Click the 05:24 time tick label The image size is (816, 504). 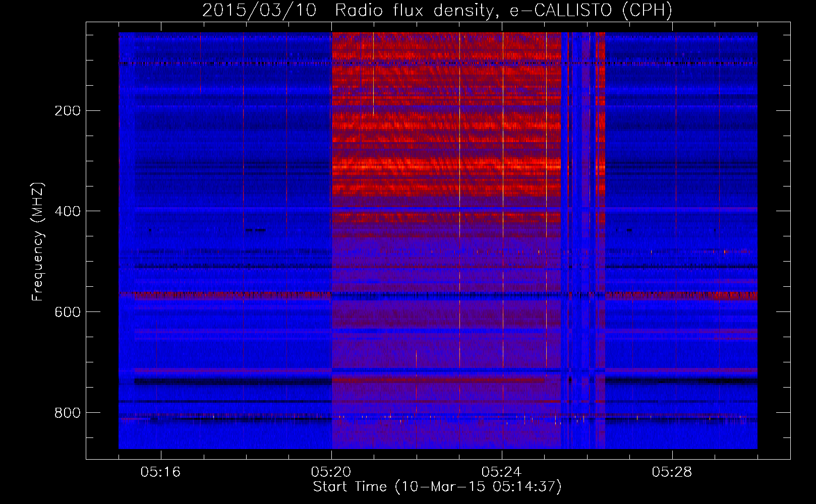point(501,472)
